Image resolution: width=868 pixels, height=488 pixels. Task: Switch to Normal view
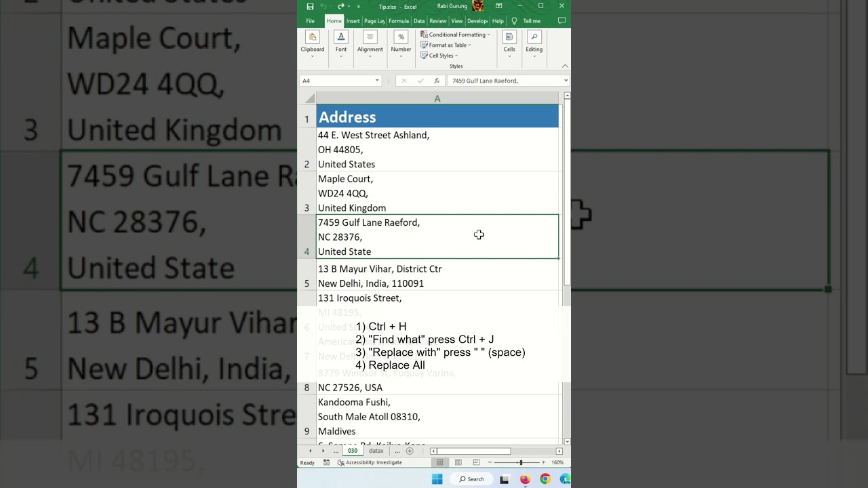click(x=440, y=462)
